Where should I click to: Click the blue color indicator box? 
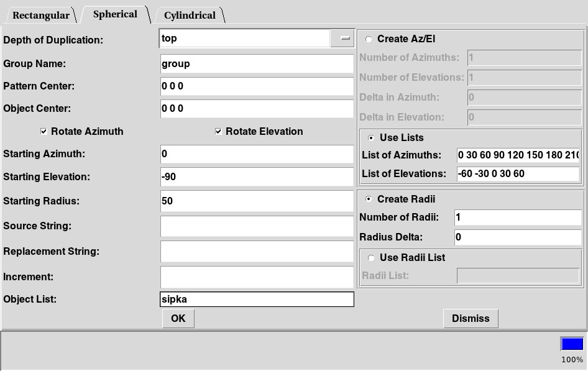(572, 344)
